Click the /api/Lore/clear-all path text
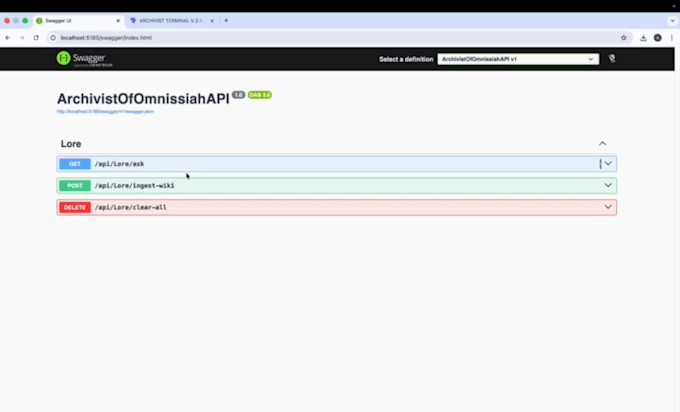The width and height of the screenshot is (680, 412). click(x=131, y=207)
